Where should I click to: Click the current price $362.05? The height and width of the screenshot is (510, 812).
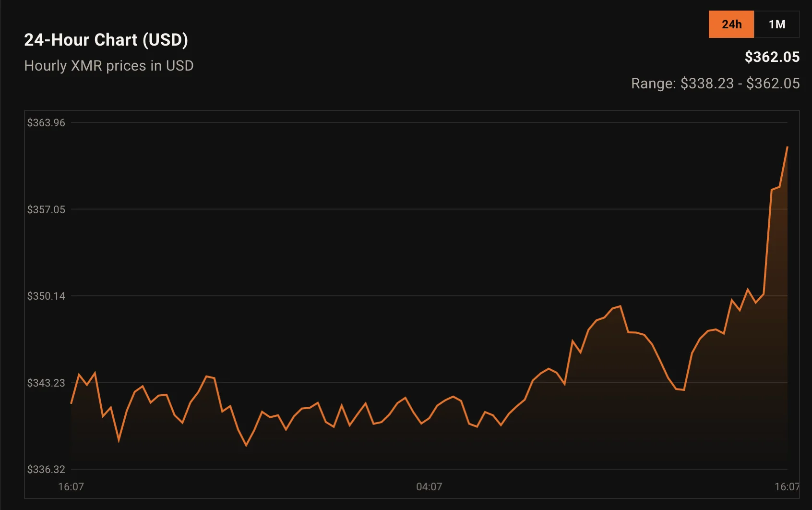772,57
